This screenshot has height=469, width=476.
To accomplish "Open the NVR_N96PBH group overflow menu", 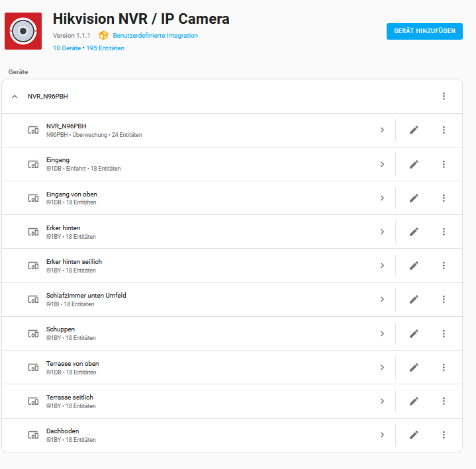I will (444, 96).
